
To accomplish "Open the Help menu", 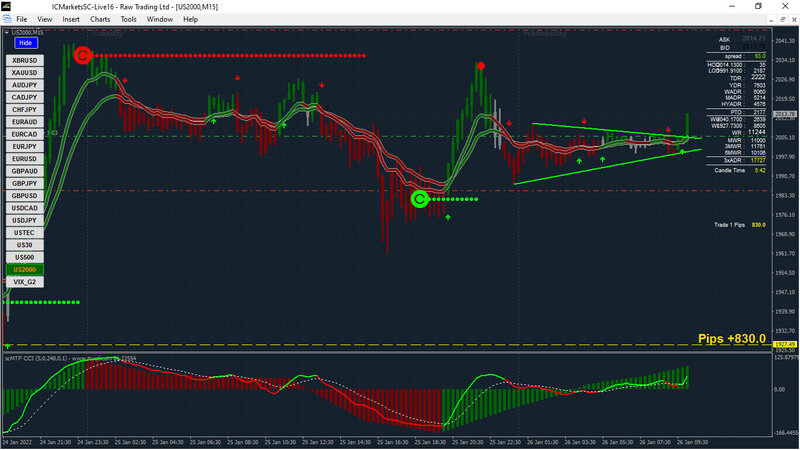I will pyautogui.click(x=190, y=19).
